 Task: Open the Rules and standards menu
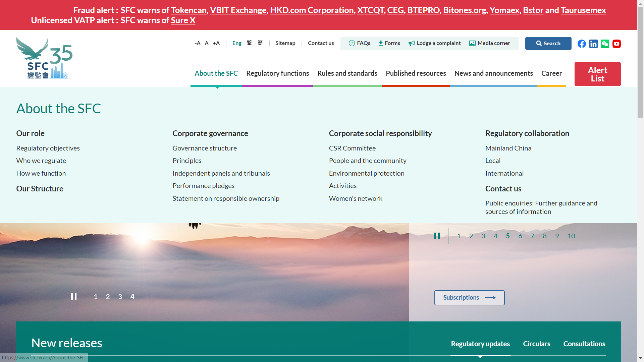[347, 73]
